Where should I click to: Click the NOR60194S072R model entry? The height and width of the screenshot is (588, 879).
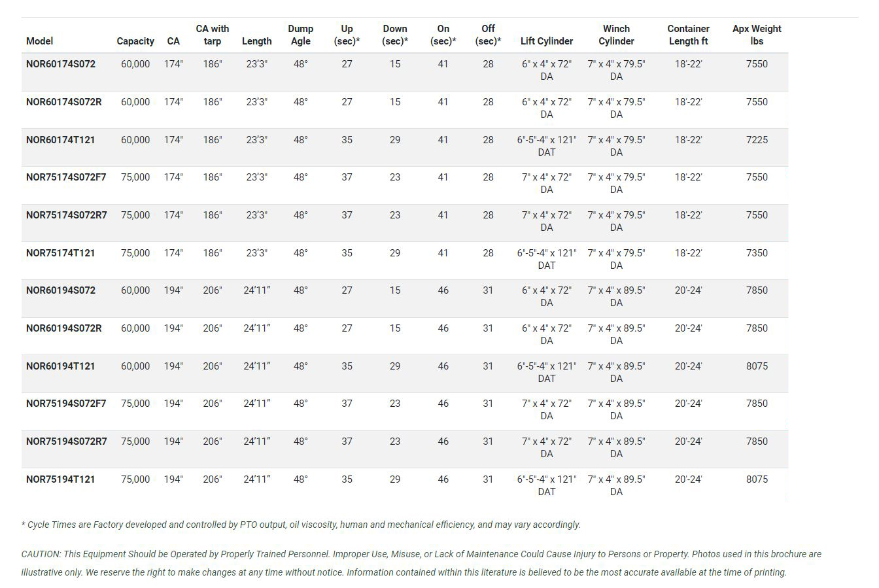click(64, 328)
